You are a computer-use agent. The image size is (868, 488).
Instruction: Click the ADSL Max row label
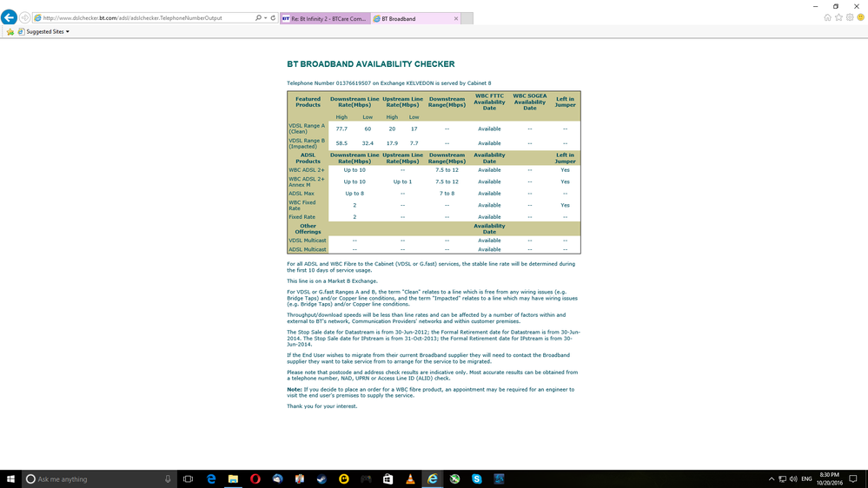click(x=301, y=194)
